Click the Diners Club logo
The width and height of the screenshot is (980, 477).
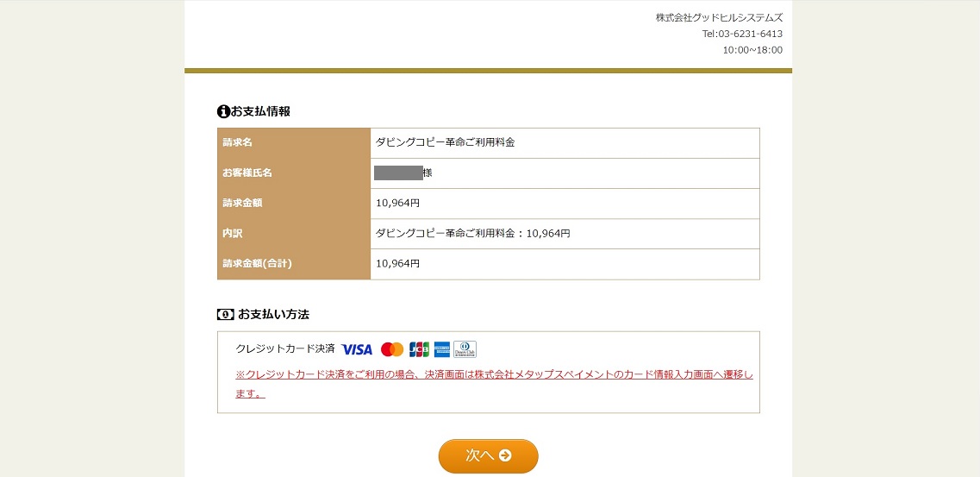pyautogui.click(x=465, y=349)
